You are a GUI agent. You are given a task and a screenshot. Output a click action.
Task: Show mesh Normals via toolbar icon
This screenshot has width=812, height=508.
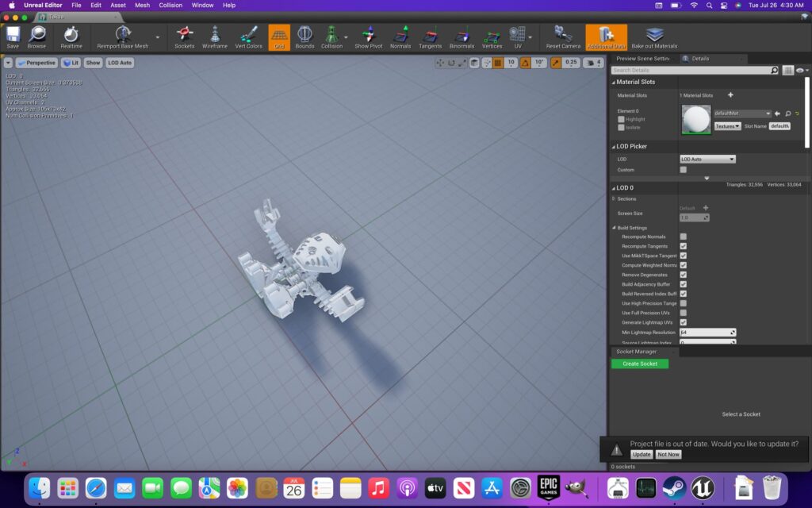pyautogui.click(x=400, y=36)
